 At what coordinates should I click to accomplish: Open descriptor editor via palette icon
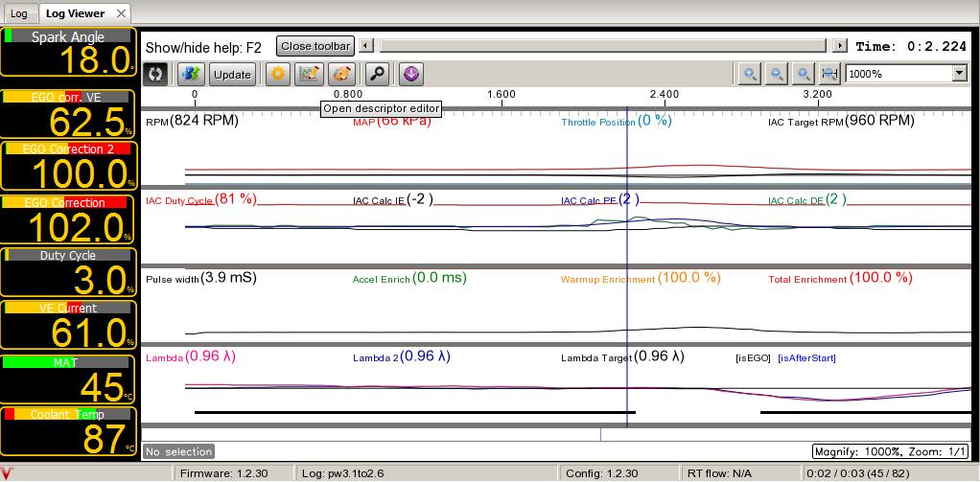341,75
